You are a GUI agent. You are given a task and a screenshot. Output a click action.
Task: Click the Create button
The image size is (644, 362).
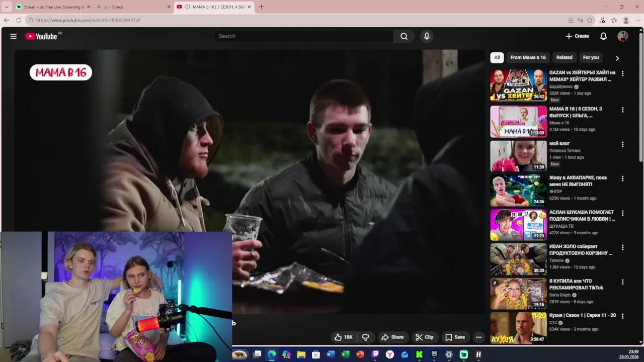pyautogui.click(x=577, y=36)
